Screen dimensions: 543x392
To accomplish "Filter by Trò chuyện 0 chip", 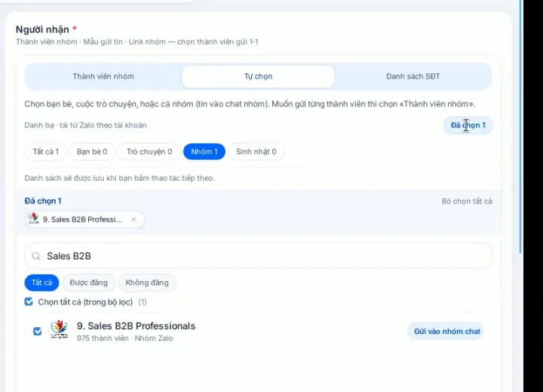I will [x=149, y=152].
